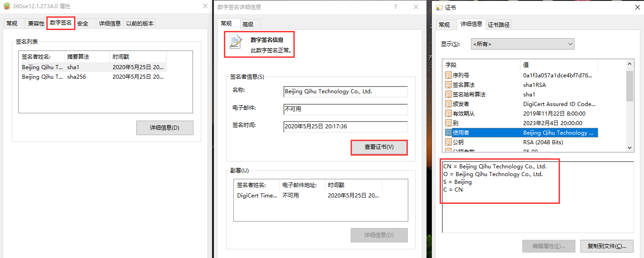Click the 签名哈希算法 field icon

449,94
